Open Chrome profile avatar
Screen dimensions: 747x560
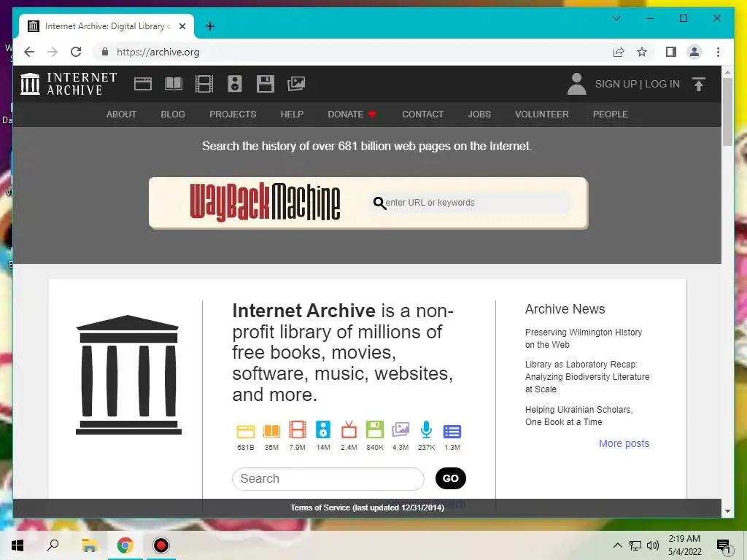(694, 52)
